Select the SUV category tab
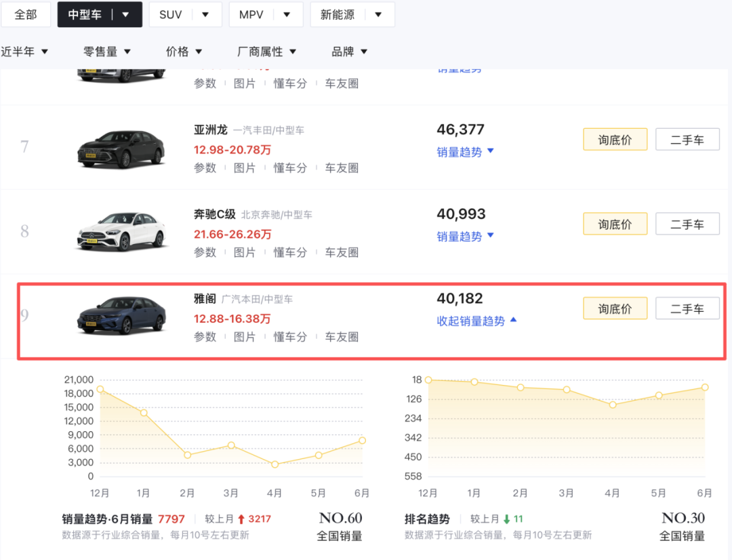 click(170, 14)
